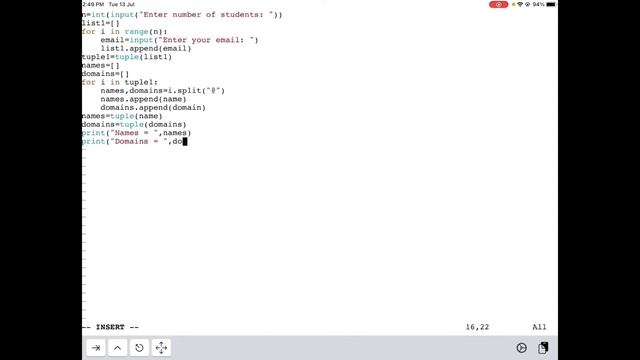Viewport: 640px width, 360px height.
Task: Click the domains=[] line
Action: [x=105, y=74]
